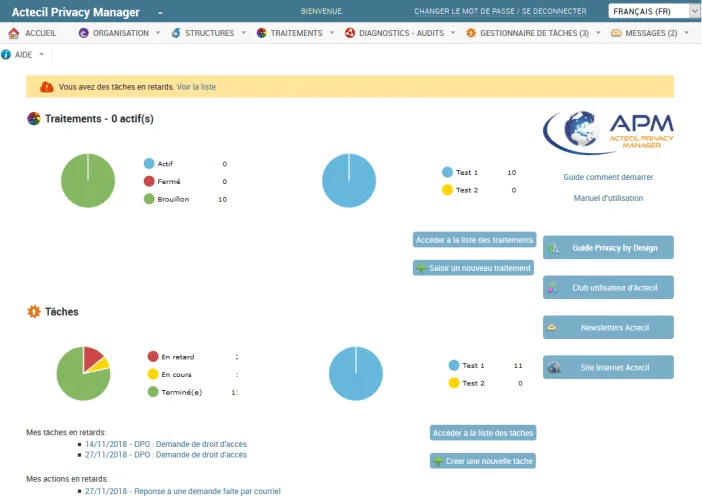Open Guide comment démarrer link
The width and height of the screenshot is (702, 500).
coord(608,177)
